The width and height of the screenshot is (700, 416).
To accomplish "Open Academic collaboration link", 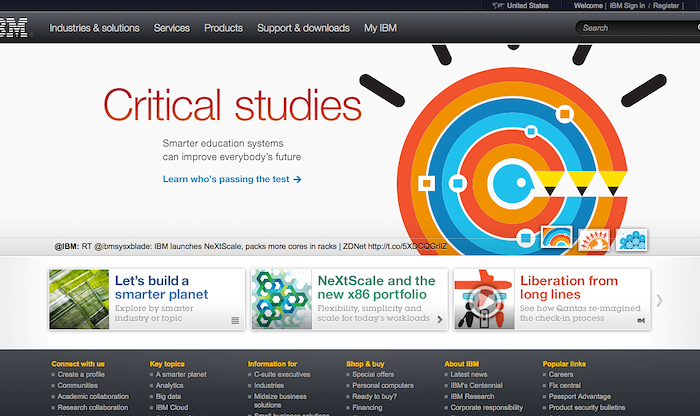I will click(93, 396).
